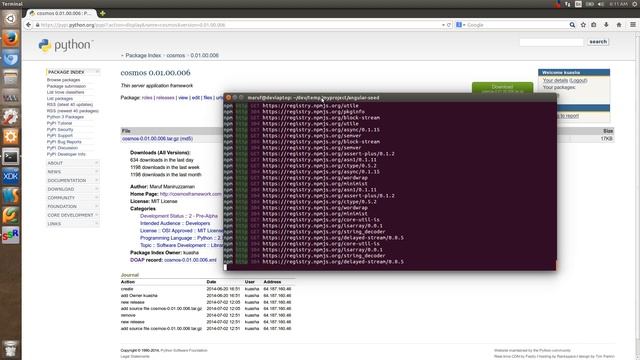The image size is (640, 360).
Task: Expand the NEWS sidebar section
Action: pyautogui.click(x=73, y=172)
